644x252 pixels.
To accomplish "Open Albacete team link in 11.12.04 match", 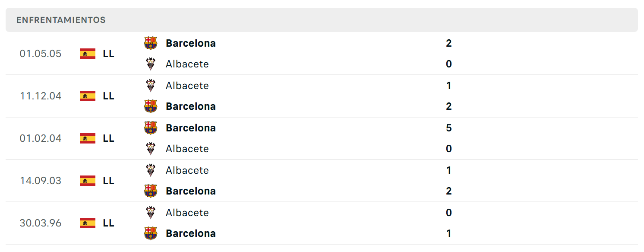I will pos(187,86).
